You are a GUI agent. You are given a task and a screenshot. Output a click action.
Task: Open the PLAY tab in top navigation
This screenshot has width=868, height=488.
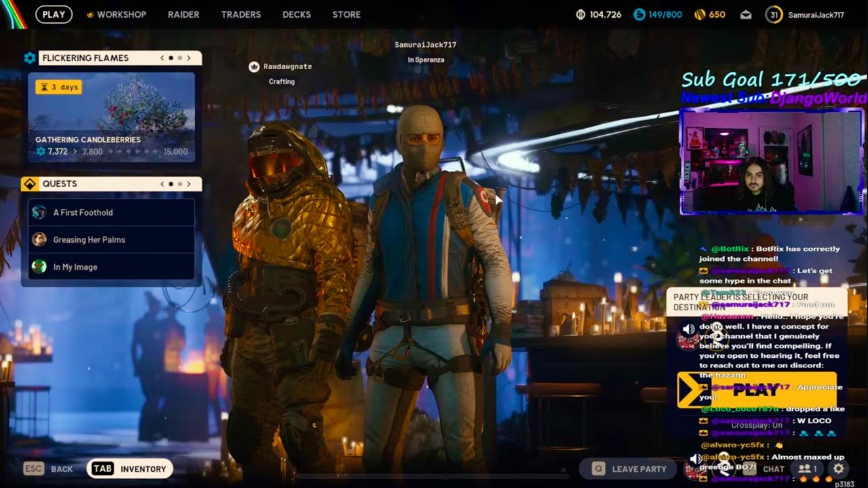tap(54, 14)
